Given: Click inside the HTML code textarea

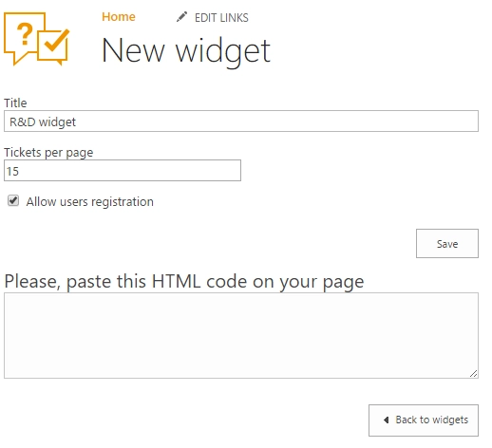Looking at the screenshot, I should (x=241, y=335).
